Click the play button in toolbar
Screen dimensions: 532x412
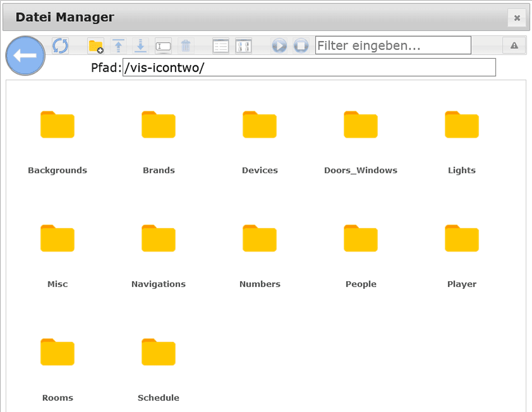[279, 45]
